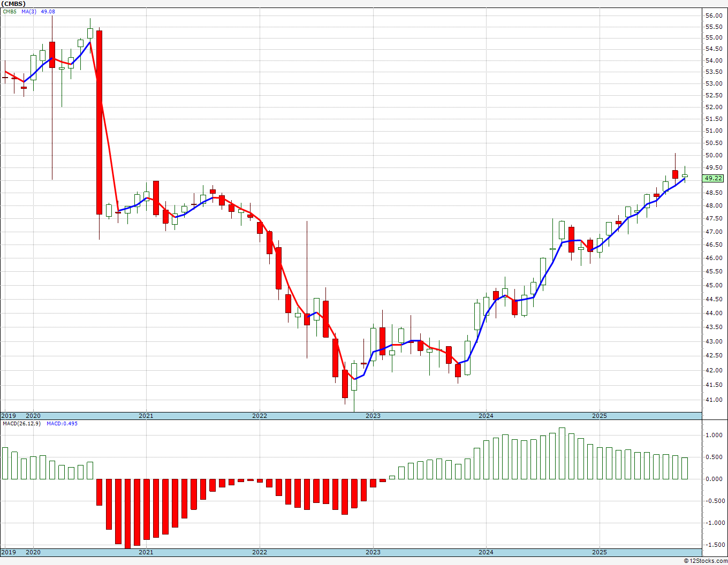Click the 56.00 price axis label
728x565 pixels.
coord(714,16)
